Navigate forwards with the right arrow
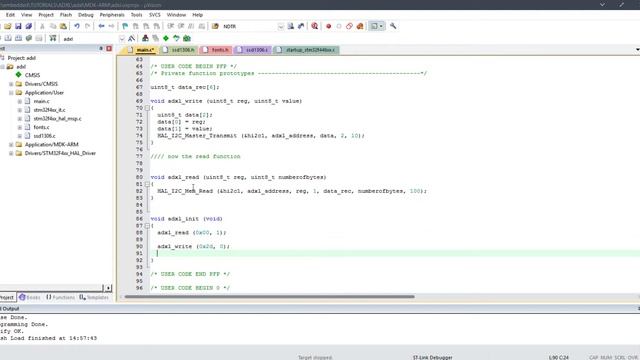 click(x=111, y=26)
